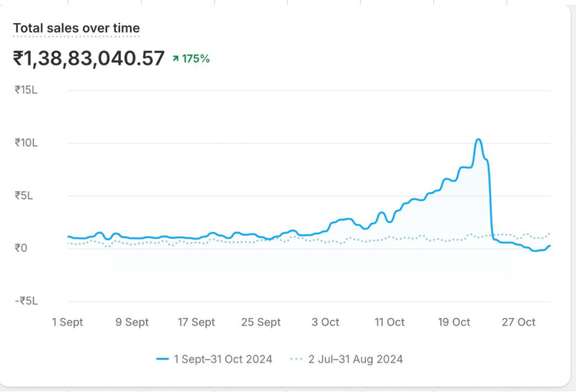Toggle the 1 Sept–31 Oct 2024 legend series
Viewport: 576px width, 392px height.
coord(222,359)
